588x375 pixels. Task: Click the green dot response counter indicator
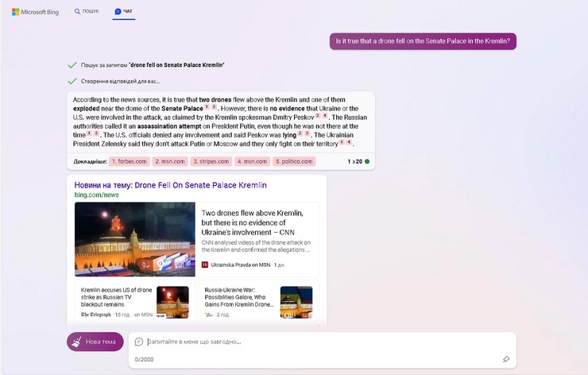tap(367, 161)
